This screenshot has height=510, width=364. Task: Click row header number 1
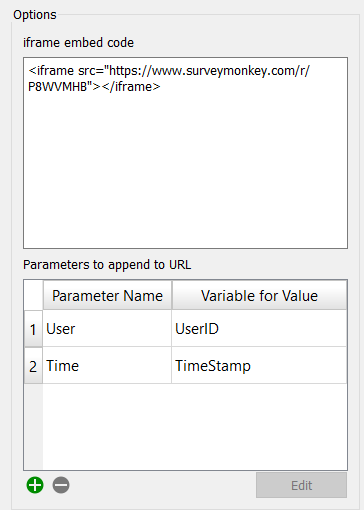tap(33, 329)
